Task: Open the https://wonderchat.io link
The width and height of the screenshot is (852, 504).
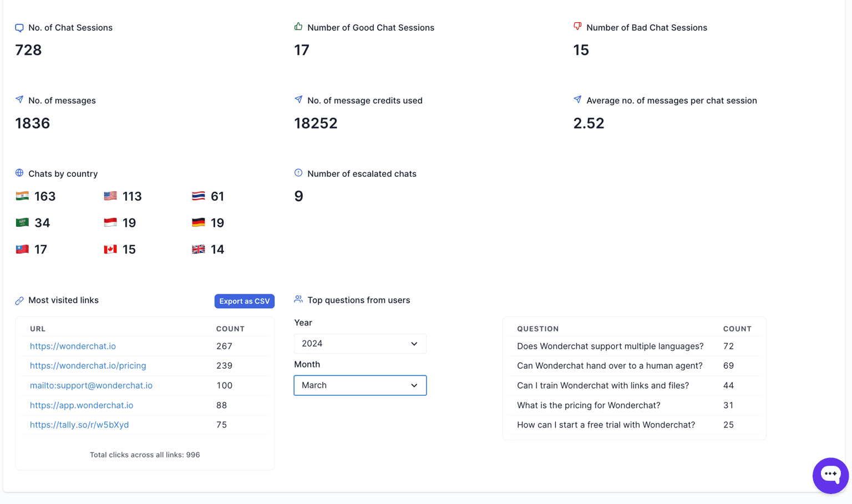Action: (x=73, y=346)
